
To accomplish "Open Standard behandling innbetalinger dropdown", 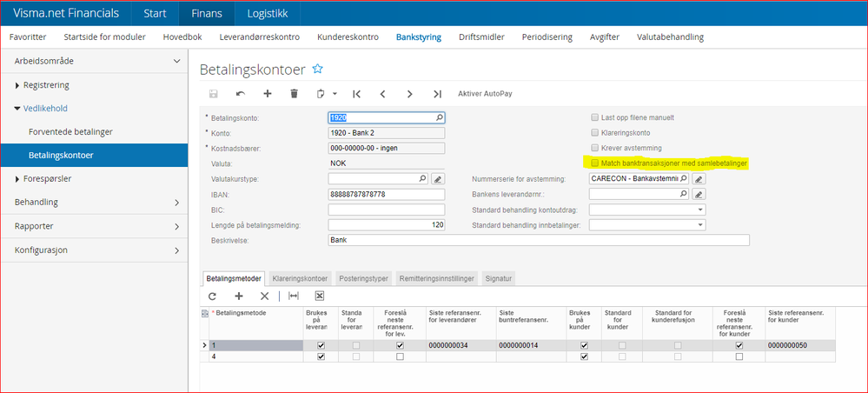I will coord(701,225).
